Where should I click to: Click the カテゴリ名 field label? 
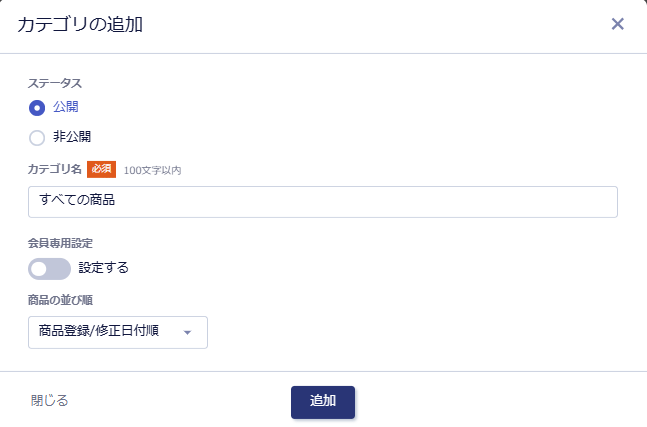tap(54, 169)
